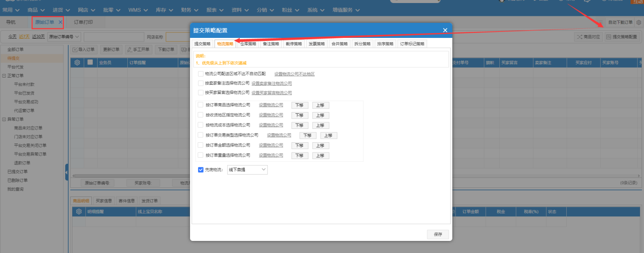This screenshot has width=644, height=253.
Task: Click the 网店名称 input field
Action: (178, 37)
